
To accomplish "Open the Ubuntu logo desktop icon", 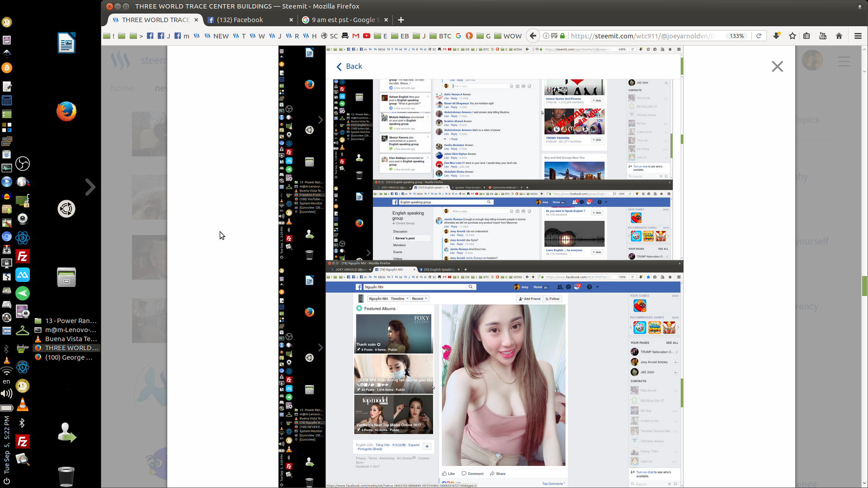I will [66, 209].
